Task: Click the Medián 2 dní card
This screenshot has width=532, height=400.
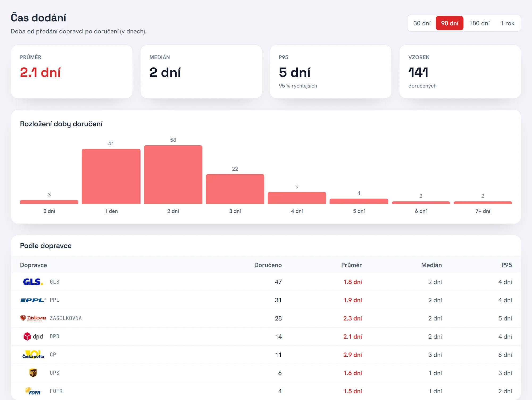Action: (201, 71)
